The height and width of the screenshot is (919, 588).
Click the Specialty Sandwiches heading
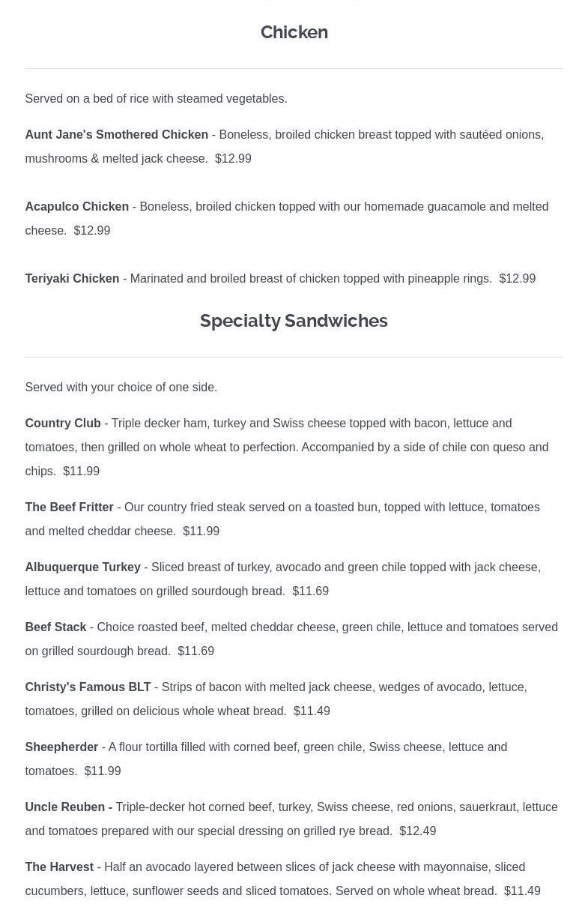coord(294,321)
